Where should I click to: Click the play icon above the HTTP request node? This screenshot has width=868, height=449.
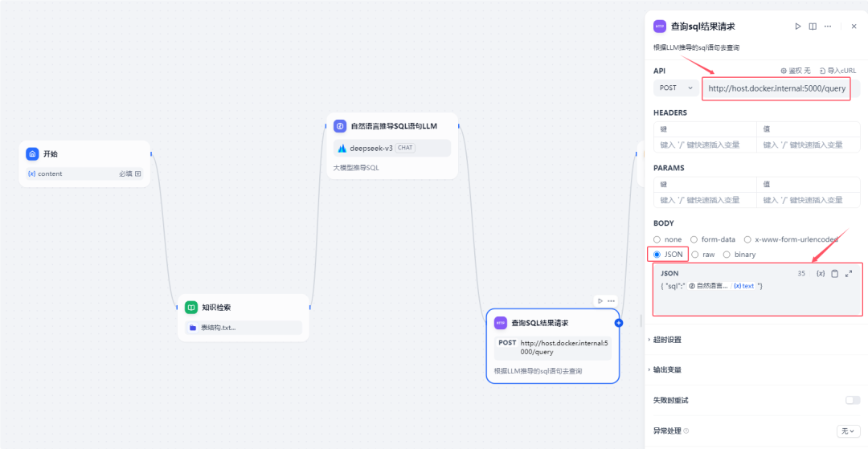click(x=600, y=300)
